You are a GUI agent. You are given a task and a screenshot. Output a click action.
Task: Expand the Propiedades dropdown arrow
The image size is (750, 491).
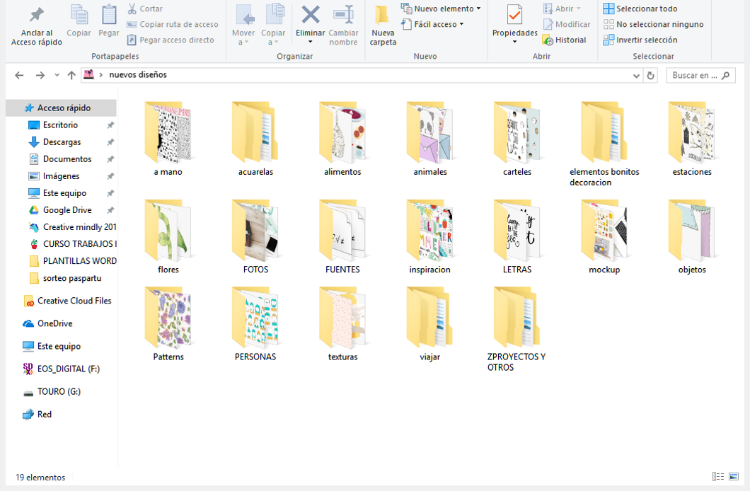click(x=515, y=42)
